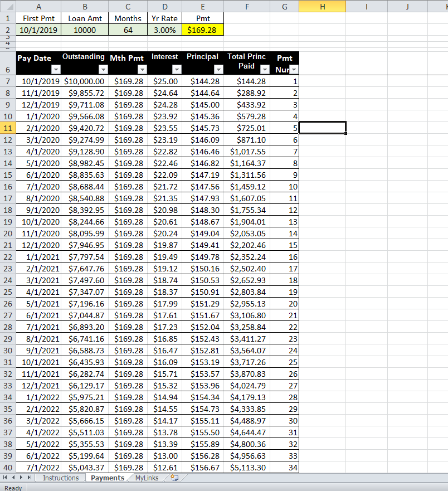This screenshot has width=448, height=491.
Task: Switch to the Instructions sheet tab
Action: (x=61, y=478)
